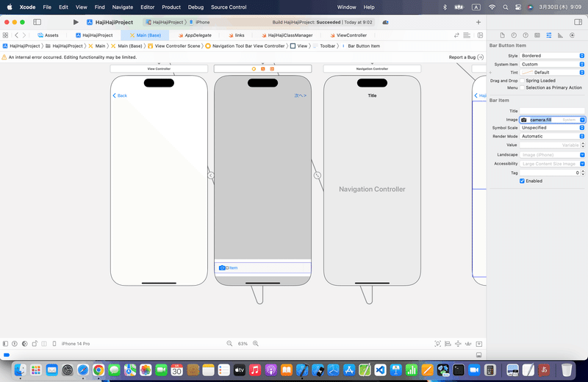
Task: Open the Add New Constraints button
Action: click(458, 343)
